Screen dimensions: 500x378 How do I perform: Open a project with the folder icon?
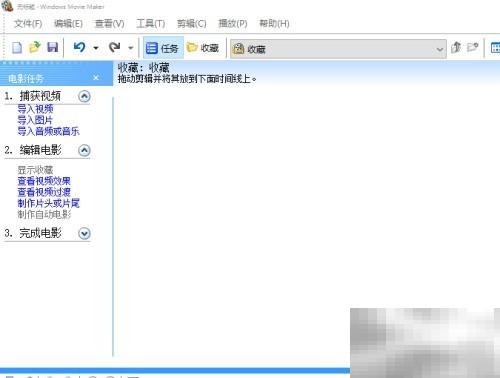click(35, 47)
